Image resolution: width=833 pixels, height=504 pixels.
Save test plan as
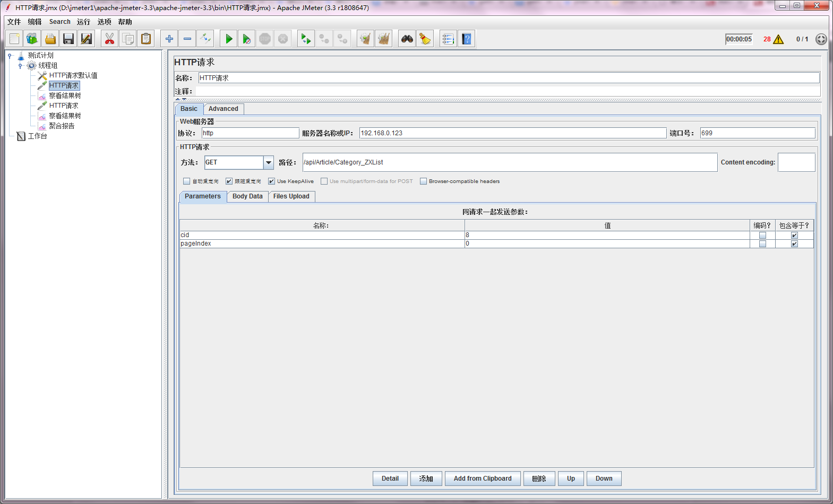[x=87, y=39]
